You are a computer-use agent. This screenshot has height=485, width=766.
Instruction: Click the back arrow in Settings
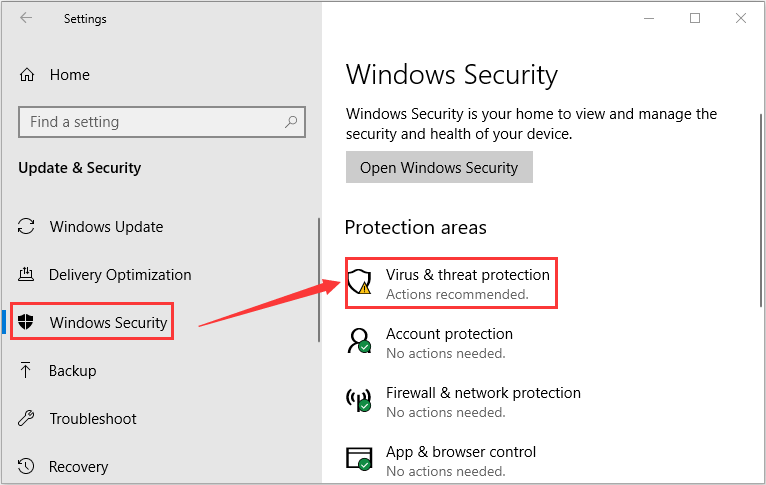tap(26, 18)
